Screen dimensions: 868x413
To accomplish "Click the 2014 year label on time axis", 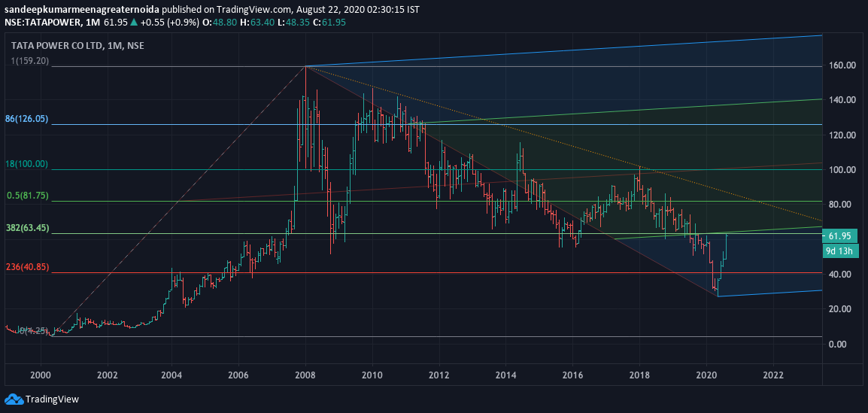I will 505,375.
